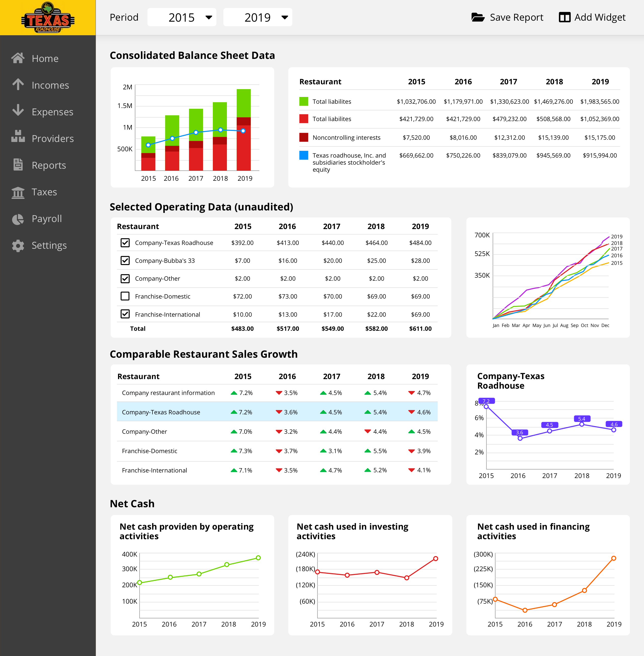Click the Save Report folder icon
Image resolution: width=644 pixels, height=656 pixels.
click(x=477, y=17)
